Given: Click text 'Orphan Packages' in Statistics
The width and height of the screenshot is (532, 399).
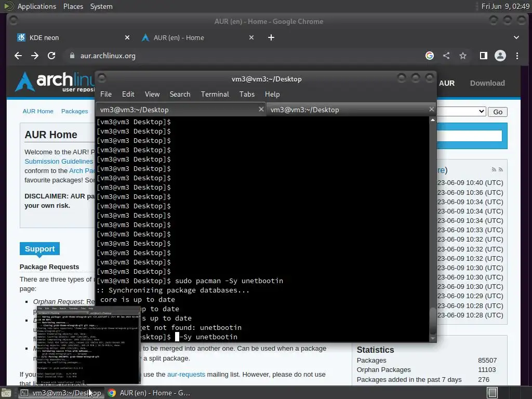Looking at the screenshot, I should click(x=383, y=370).
